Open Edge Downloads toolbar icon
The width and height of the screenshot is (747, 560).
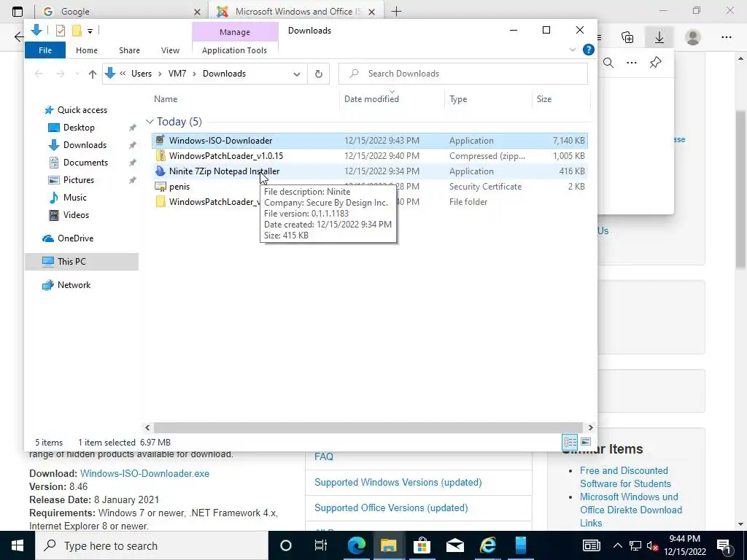click(659, 37)
